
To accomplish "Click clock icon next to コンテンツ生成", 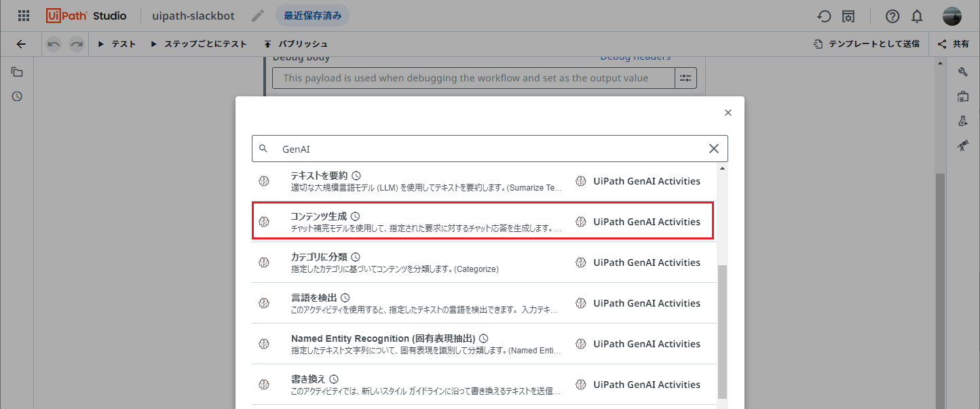I will point(355,216).
